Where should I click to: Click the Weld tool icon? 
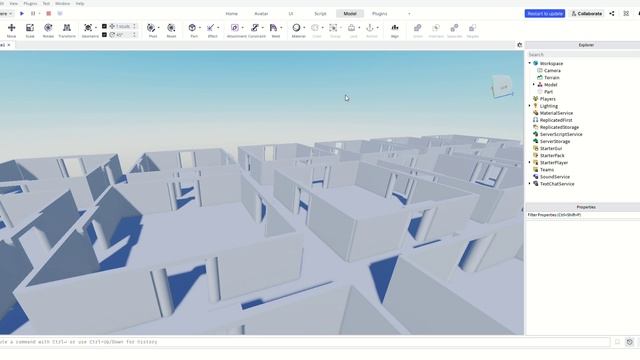click(274, 28)
